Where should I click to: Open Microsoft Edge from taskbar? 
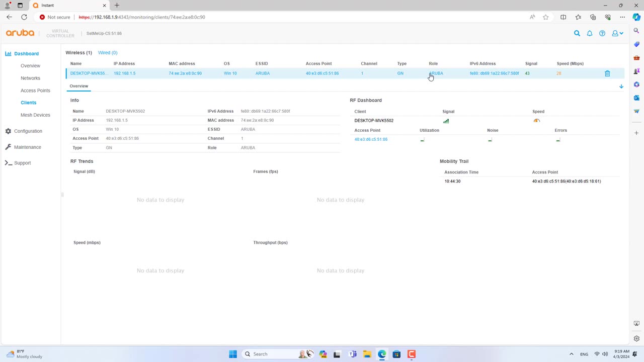382,354
